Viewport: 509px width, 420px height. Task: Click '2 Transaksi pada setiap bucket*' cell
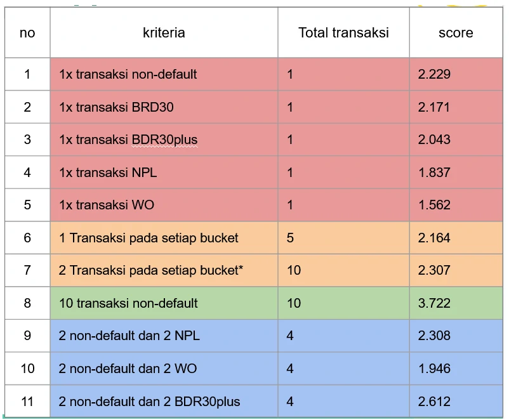coord(151,270)
